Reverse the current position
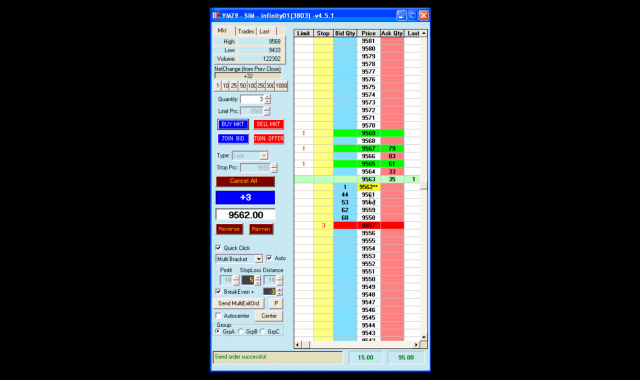The height and width of the screenshot is (380, 640). pyautogui.click(x=229, y=229)
